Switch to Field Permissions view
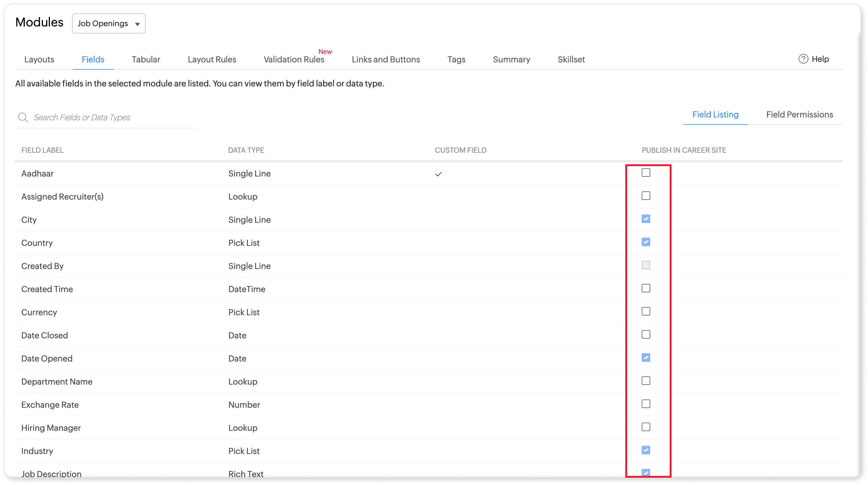This screenshot has height=485, width=868. coord(799,115)
